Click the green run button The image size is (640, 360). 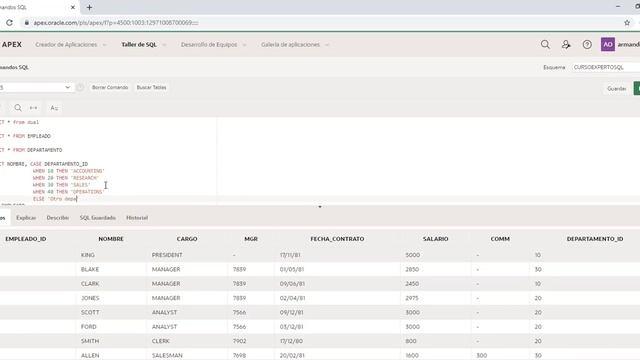tap(637, 88)
